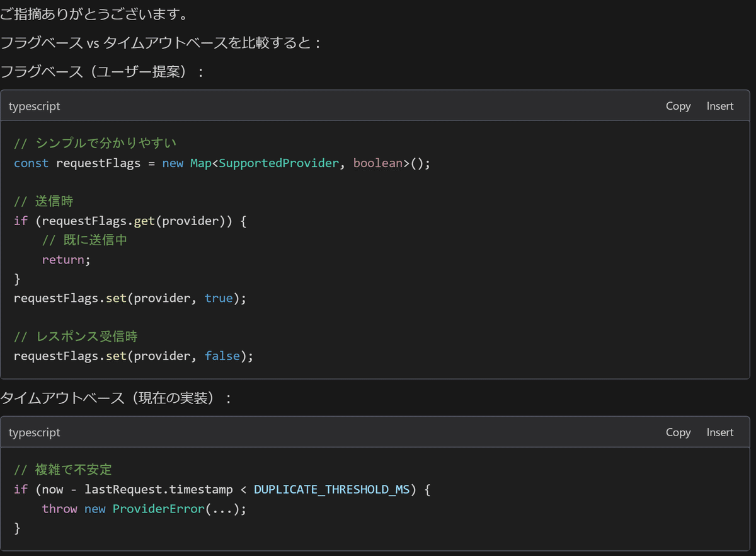The width and height of the screenshot is (756, 556).
Task: Click the 'return;' statement
Action: coord(67,260)
